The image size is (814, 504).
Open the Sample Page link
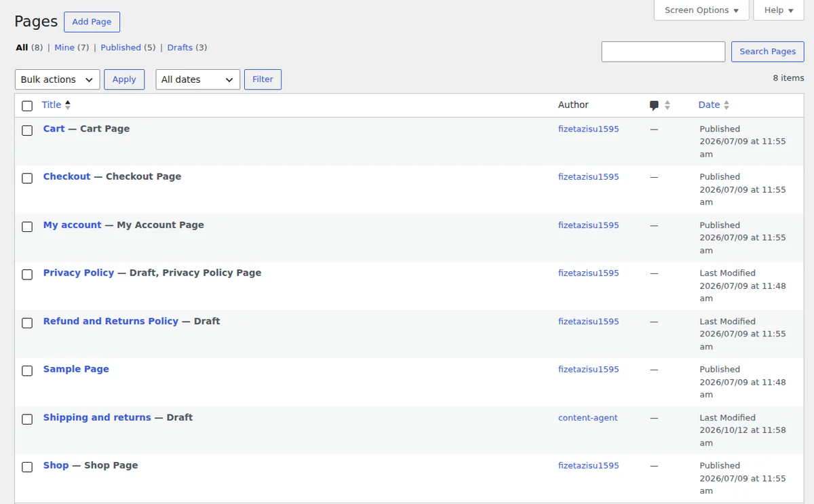point(76,369)
